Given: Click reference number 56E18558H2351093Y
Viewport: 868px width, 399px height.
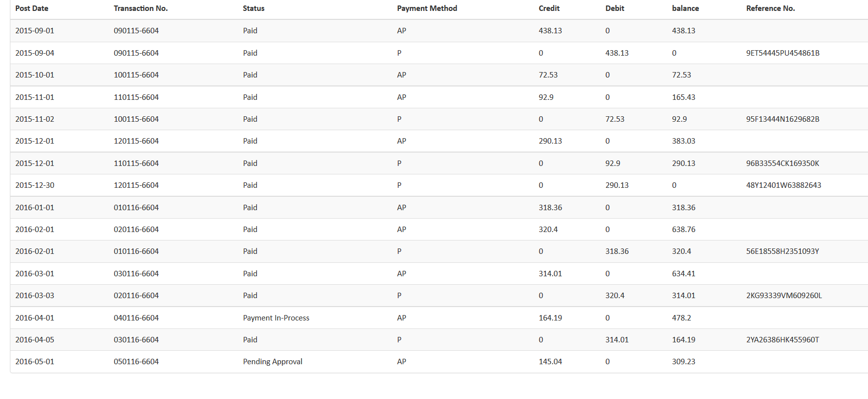Looking at the screenshot, I should (782, 251).
